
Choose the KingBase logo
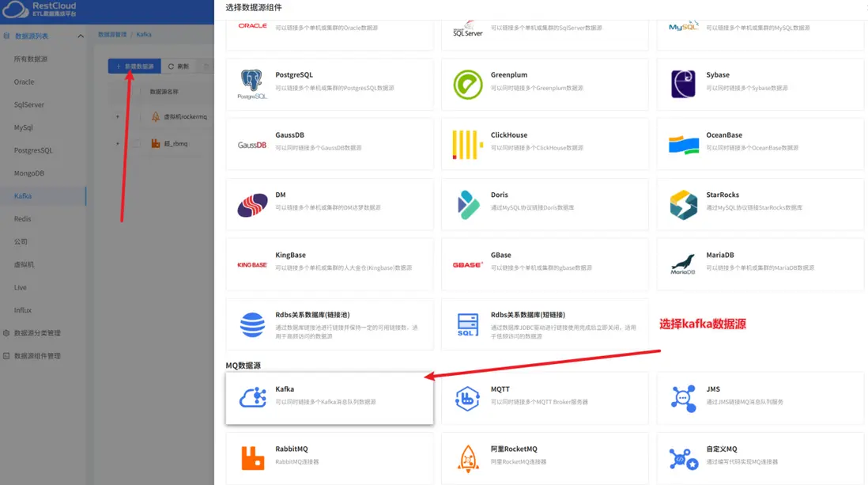click(x=252, y=265)
